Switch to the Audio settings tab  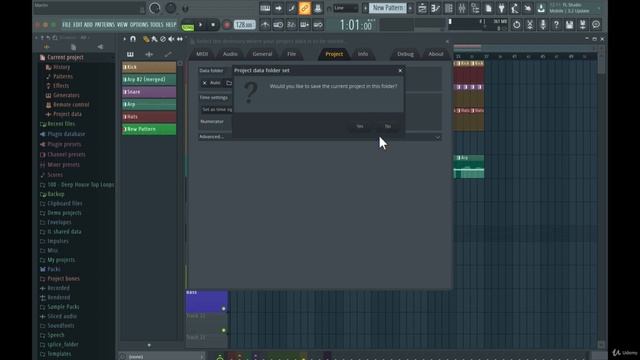pyautogui.click(x=230, y=54)
